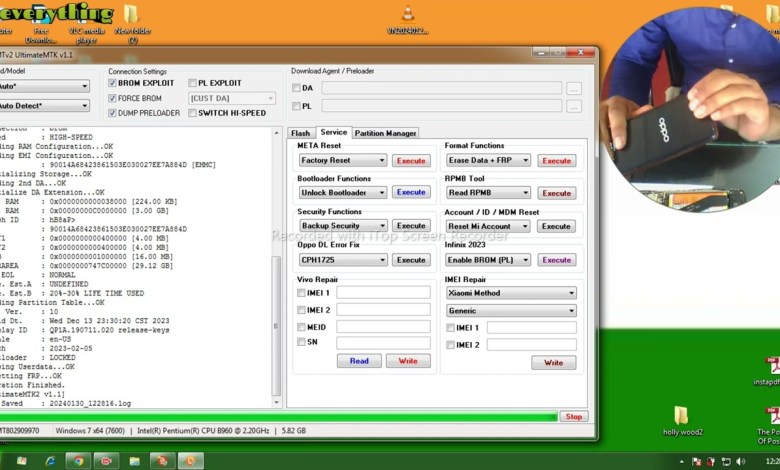Switch to Google Chrome in the taskbar
This screenshot has width=780, height=470.
point(78,461)
